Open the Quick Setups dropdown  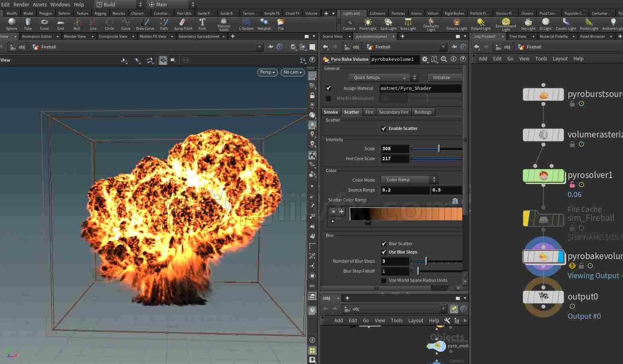coord(383,77)
